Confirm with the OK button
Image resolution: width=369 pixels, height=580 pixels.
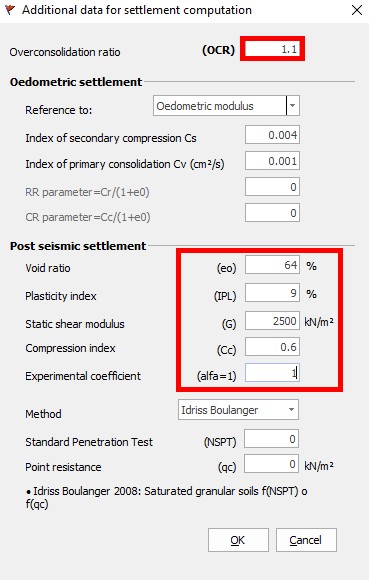(x=238, y=540)
